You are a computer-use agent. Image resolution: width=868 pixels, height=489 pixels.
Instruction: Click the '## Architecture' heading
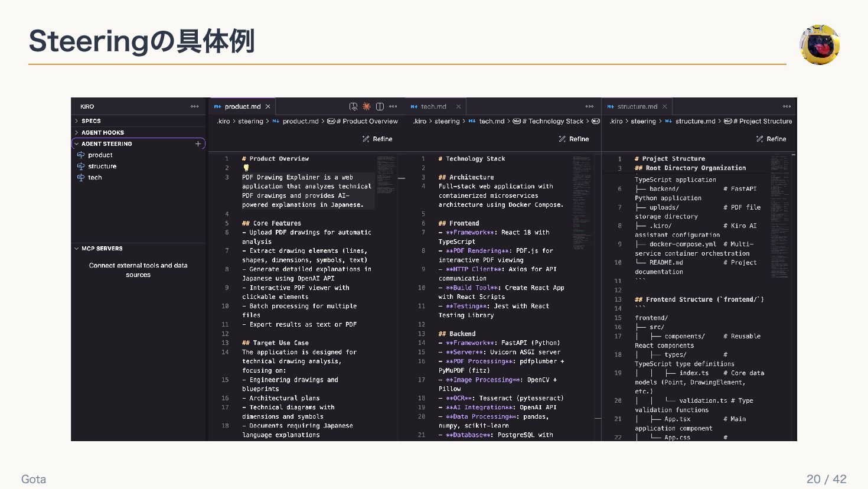(x=466, y=177)
